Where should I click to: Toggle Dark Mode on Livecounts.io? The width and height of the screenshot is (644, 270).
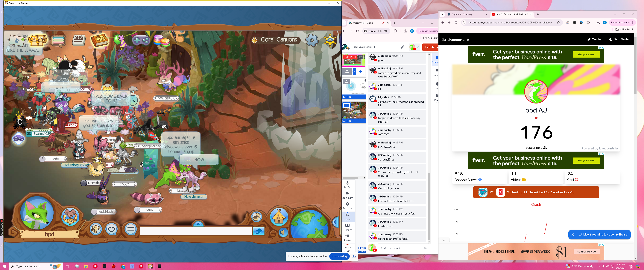tap(619, 39)
